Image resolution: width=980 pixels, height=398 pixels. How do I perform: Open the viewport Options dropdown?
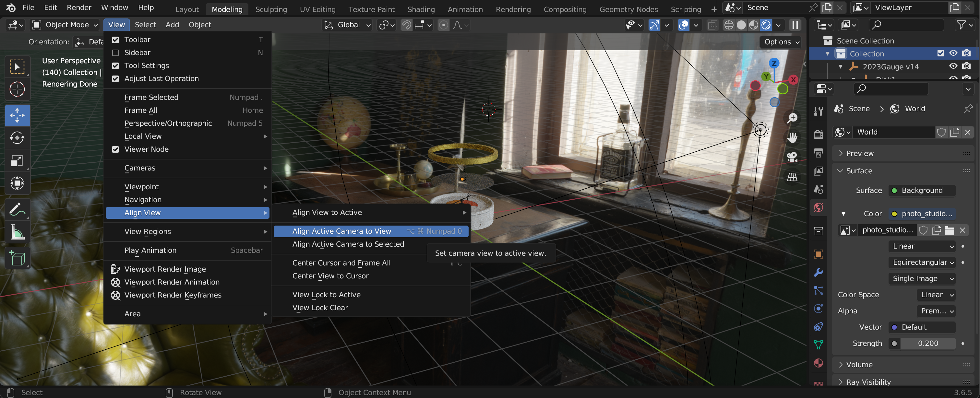pyautogui.click(x=781, y=42)
